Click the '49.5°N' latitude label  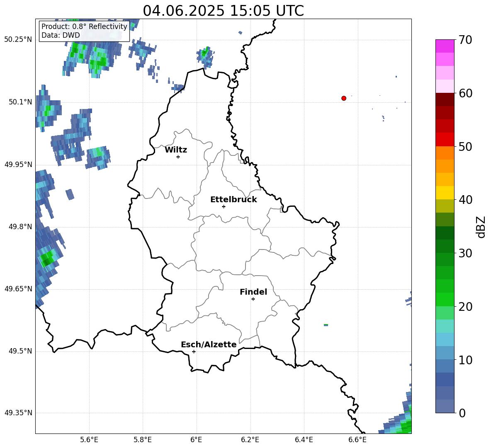point(20,351)
